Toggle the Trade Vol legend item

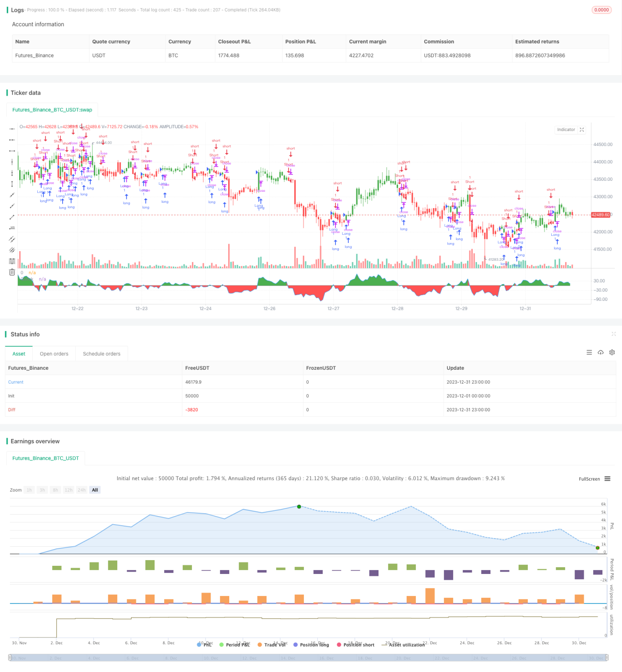[x=271, y=645]
